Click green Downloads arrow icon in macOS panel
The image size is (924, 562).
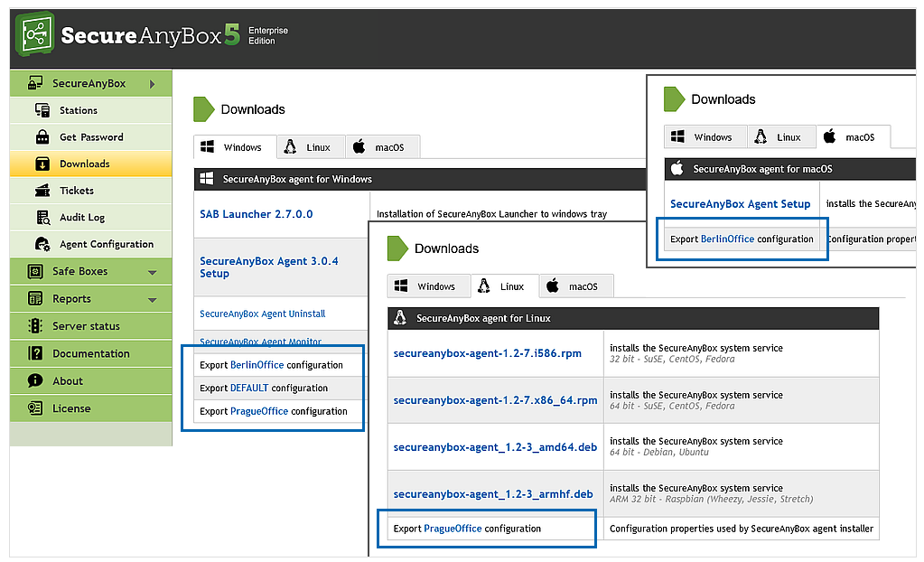click(674, 99)
